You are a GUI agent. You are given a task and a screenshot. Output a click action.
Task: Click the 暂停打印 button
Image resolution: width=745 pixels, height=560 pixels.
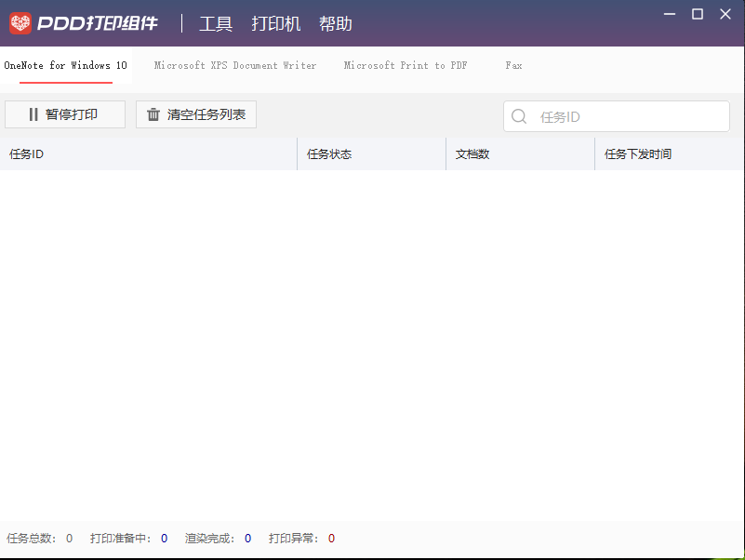(65, 113)
